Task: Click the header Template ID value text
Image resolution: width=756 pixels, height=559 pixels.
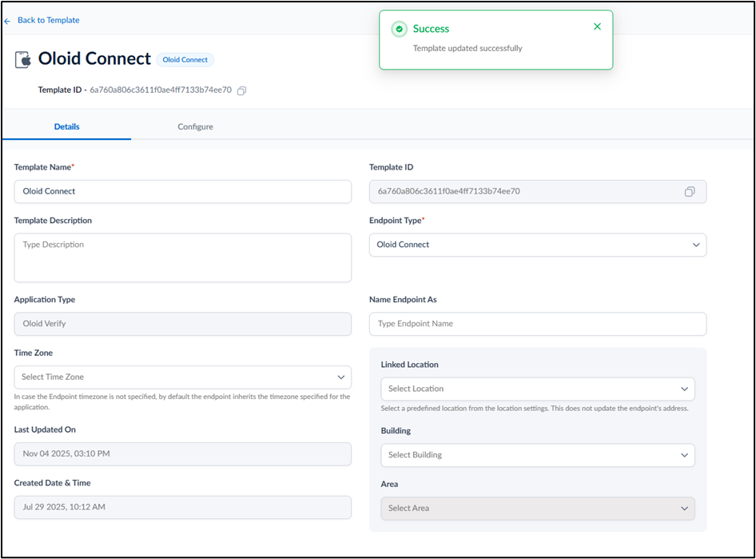Action: [x=161, y=90]
